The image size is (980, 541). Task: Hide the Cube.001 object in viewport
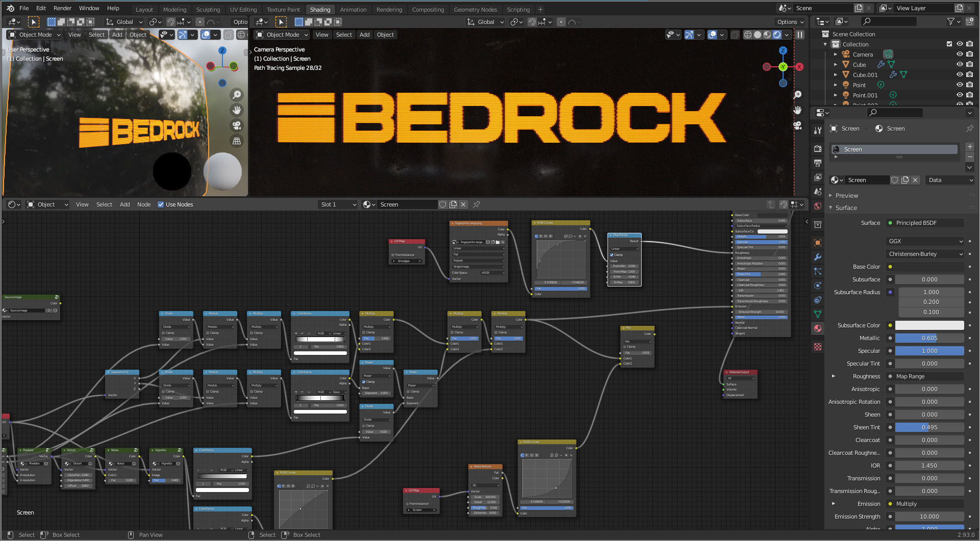(x=960, y=75)
